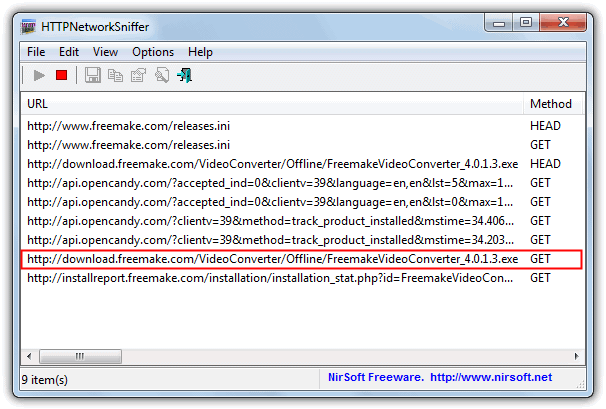Screen dimensions: 606x409
Task: Minimize the HTTPNetworkSniffer window
Action: coord(499,23)
